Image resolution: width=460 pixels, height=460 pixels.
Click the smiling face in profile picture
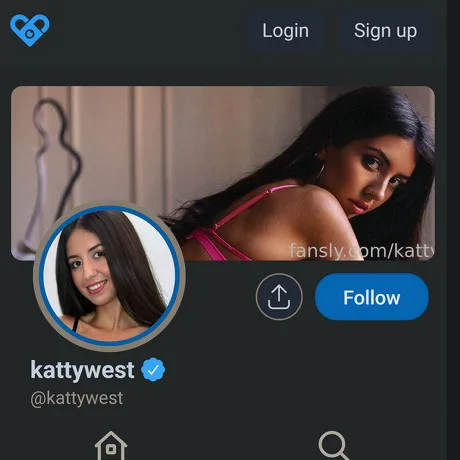pyautogui.click(x=89, y=272)
